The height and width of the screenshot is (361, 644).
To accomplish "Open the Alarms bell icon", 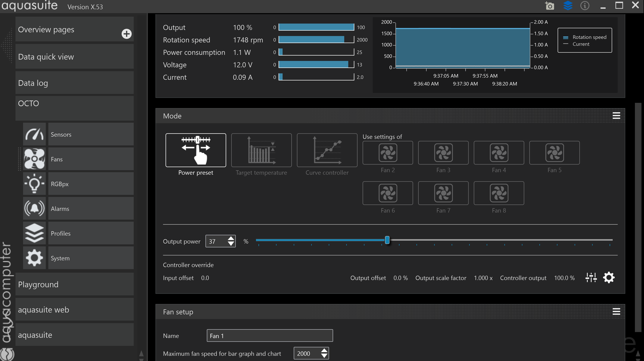I will [x=34, y=208].
